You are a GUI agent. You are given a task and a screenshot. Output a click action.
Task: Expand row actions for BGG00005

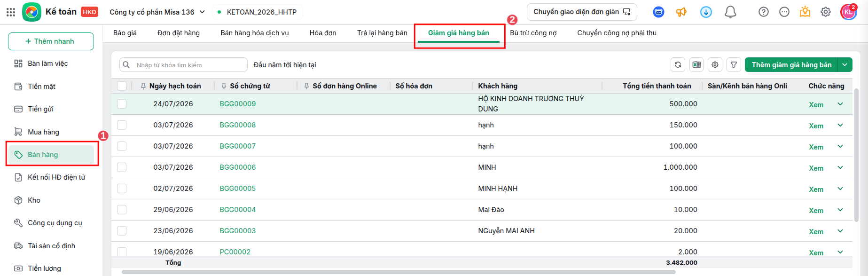840,189
